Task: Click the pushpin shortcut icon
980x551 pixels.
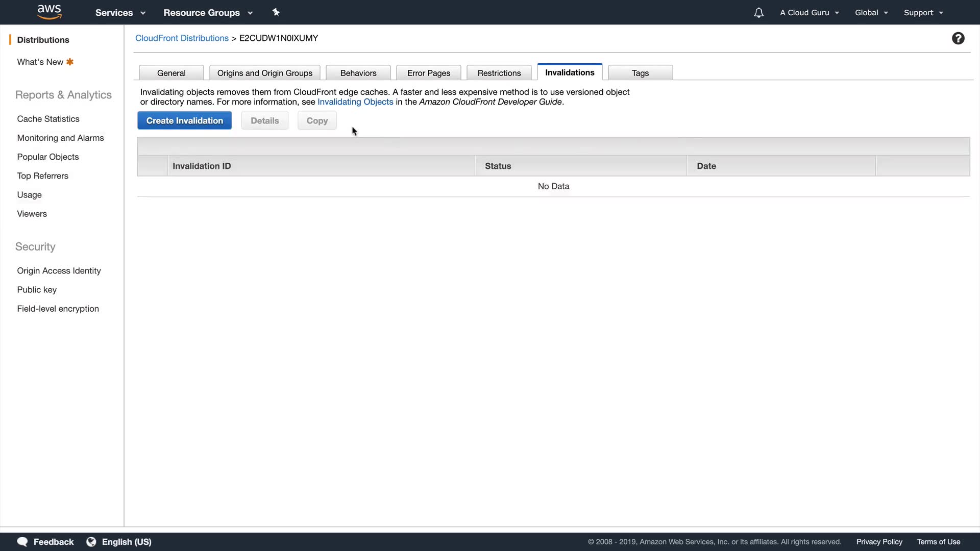Action: coord(276,12)
